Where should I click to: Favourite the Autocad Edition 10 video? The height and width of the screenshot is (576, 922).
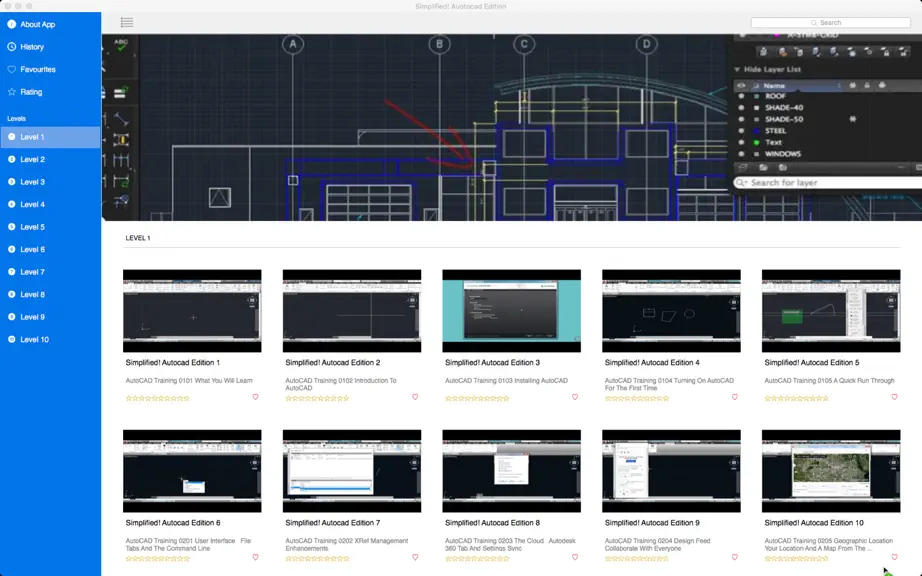pos(894,557)
